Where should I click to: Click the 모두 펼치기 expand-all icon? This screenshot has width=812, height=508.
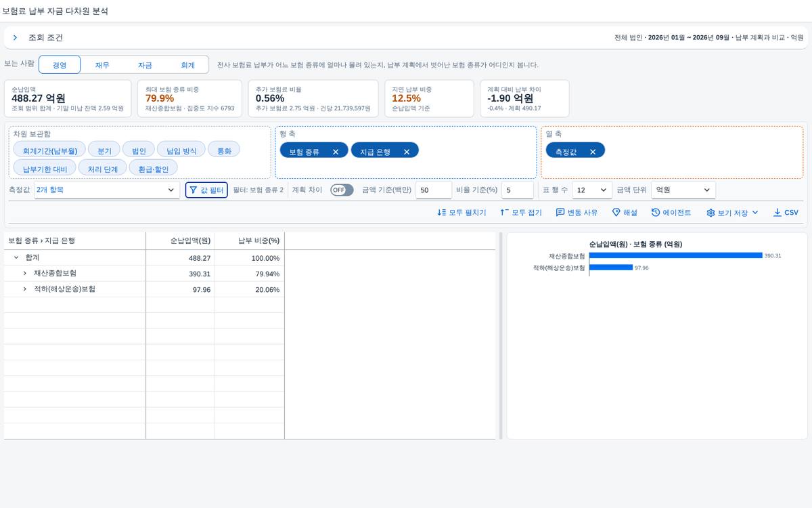pos(461,213)
